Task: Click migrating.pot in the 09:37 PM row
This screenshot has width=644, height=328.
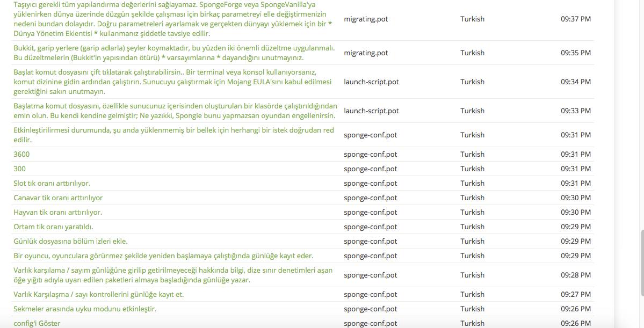Action: [x=366, y=19]
